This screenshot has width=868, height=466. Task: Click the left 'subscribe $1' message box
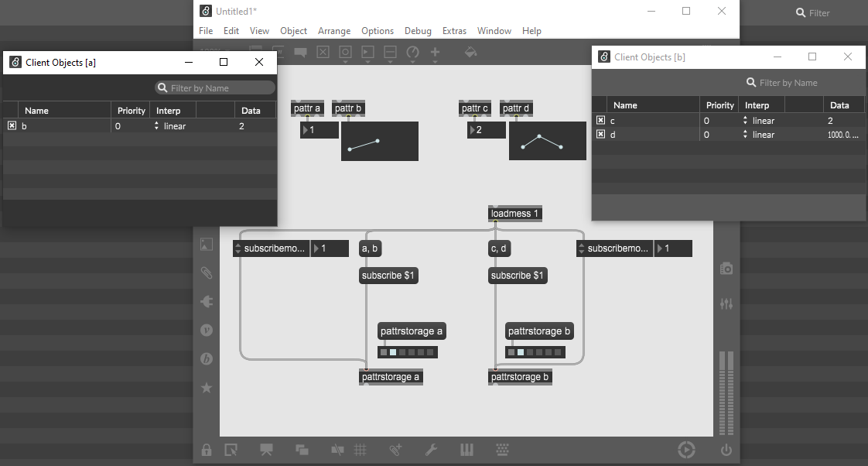click(x=388, y=276)
